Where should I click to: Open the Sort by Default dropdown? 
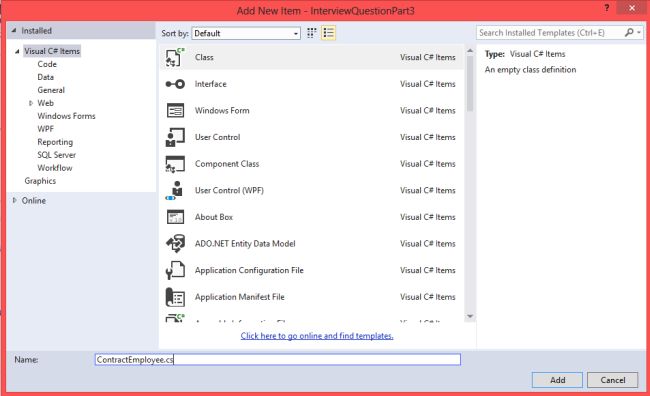(246, 33)
